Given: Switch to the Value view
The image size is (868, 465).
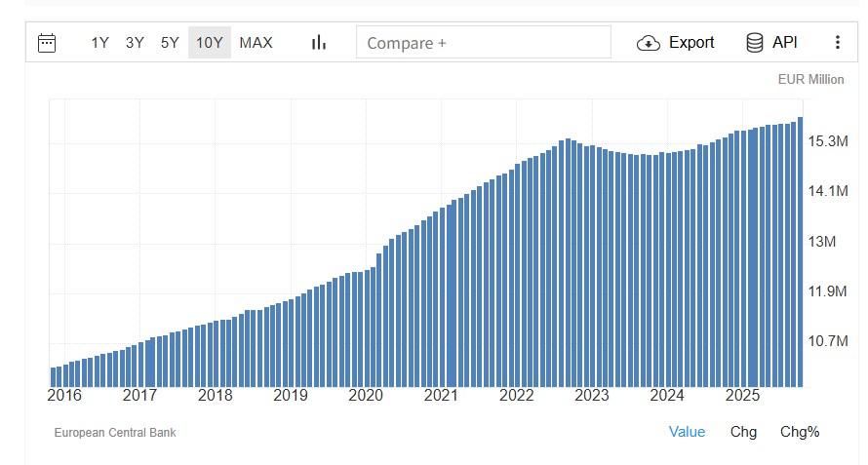Looking at the screenshot, I should [687, 432].
